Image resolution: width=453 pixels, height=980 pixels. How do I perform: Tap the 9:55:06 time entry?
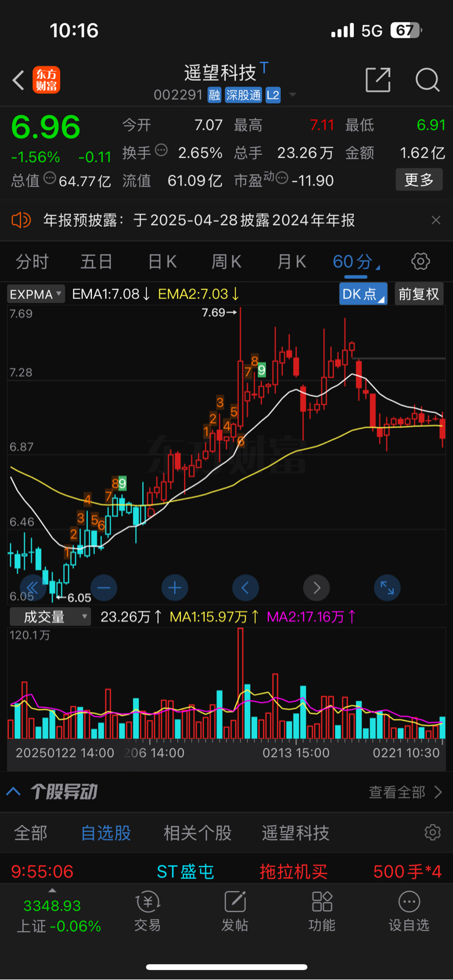pos(42,871)
